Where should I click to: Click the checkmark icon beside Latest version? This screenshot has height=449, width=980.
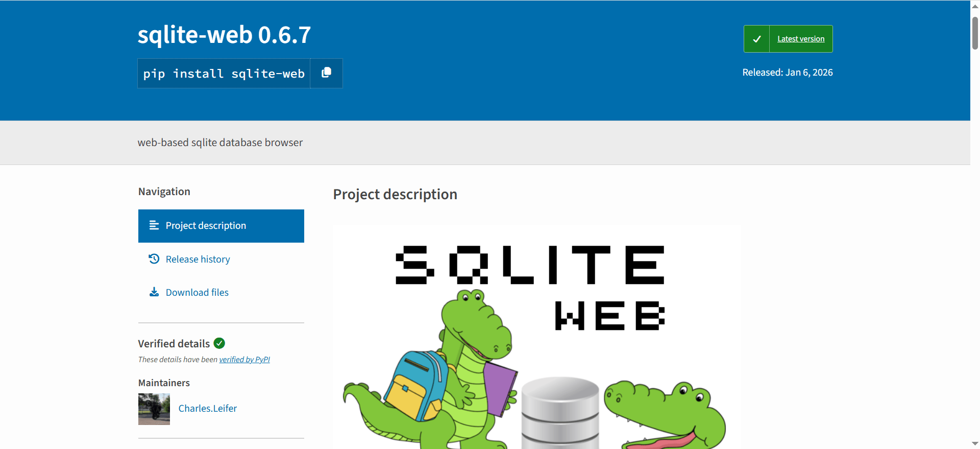click(x=757, y=39)
